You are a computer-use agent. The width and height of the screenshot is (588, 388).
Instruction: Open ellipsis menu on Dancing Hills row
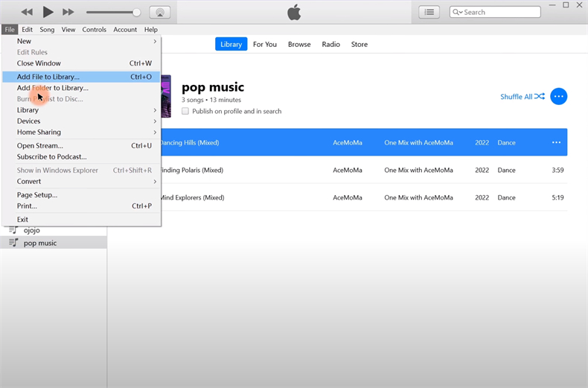click(x=556, y=142)
